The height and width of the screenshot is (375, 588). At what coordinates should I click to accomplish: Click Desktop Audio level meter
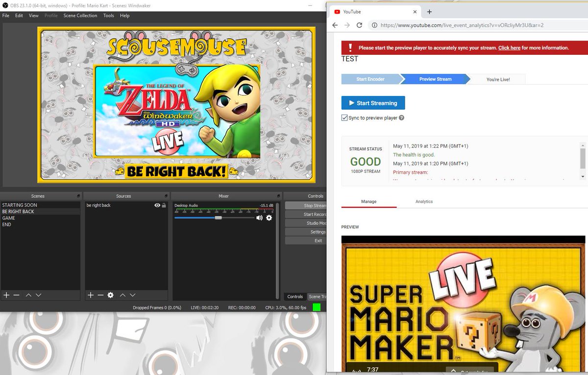pos(224,210)
